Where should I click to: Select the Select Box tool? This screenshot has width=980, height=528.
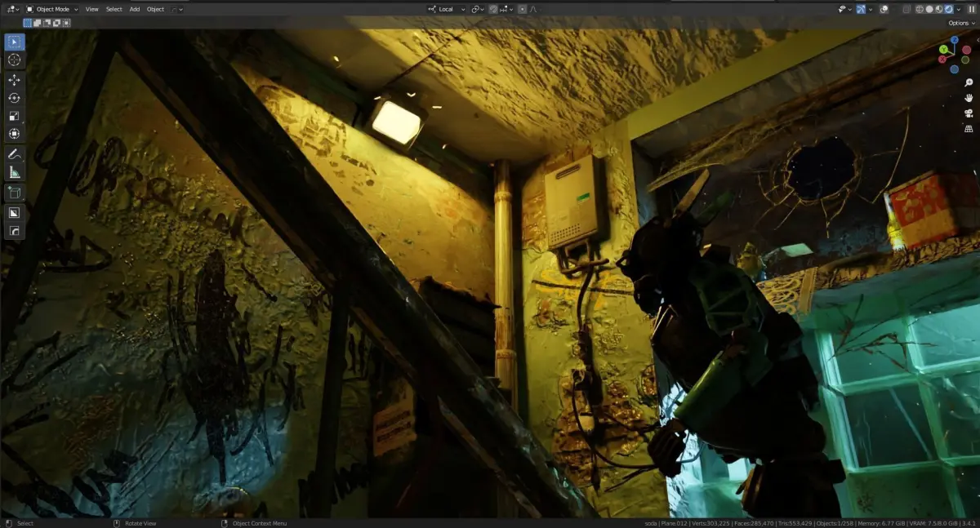15,42
